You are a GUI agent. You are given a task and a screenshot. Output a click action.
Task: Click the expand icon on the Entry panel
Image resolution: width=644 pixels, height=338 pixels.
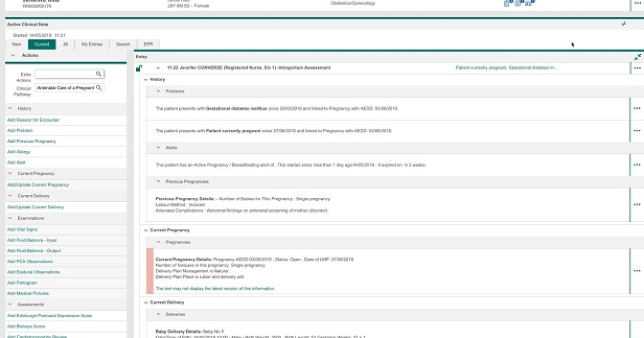(x=638, y=56)
